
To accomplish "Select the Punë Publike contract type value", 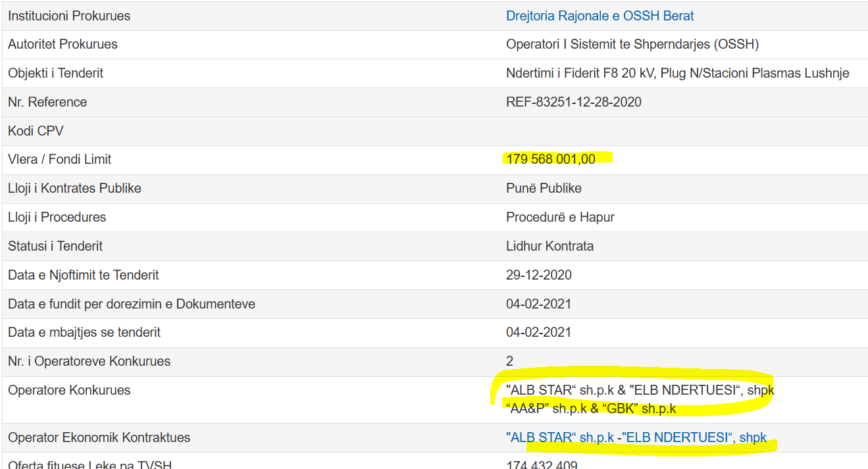I will 544,188.
